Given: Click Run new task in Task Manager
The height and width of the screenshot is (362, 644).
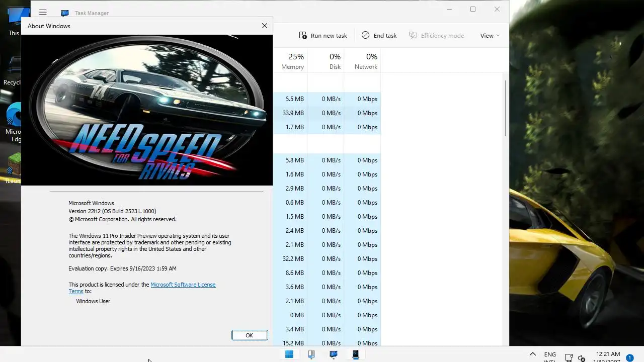Looking at the screenshot, I should [x=323, y=36].
